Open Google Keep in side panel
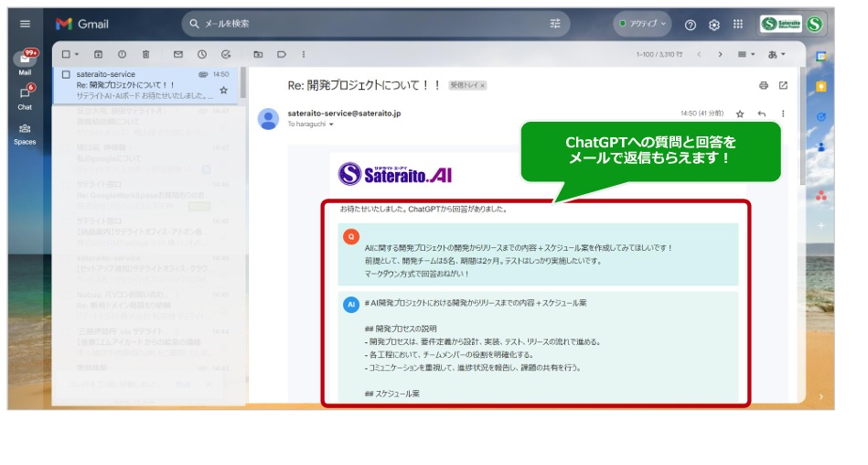This screenshot has height=465, width=868. (821, 86)
